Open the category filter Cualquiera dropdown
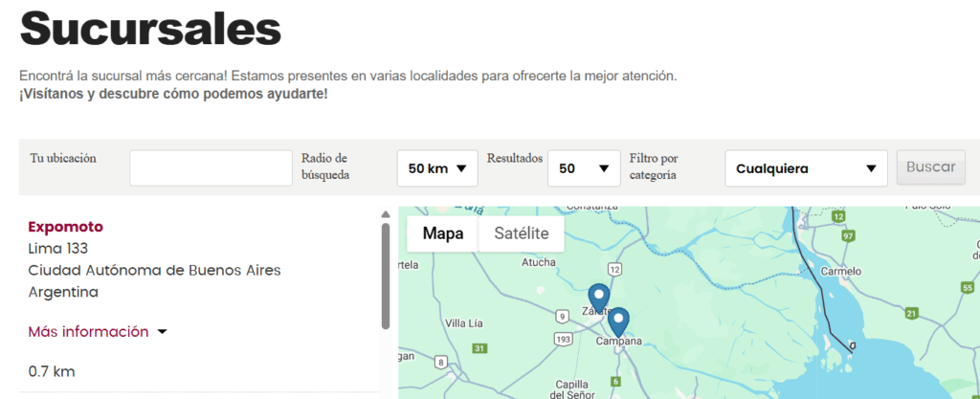 tap(806, 168)
